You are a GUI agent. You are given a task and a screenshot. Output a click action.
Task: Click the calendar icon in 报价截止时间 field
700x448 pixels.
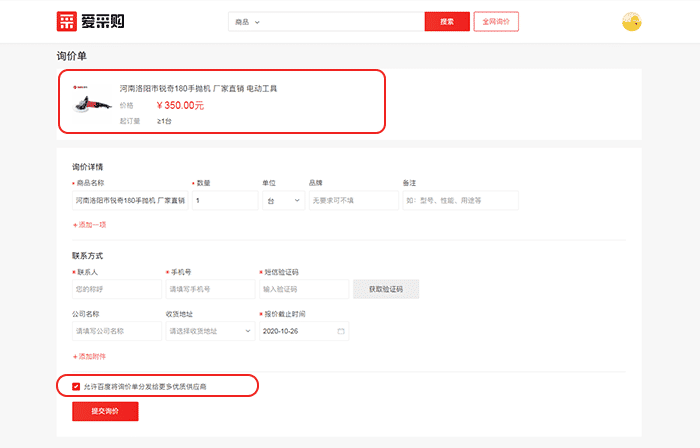pyautogui.click(x=341, y=330)
